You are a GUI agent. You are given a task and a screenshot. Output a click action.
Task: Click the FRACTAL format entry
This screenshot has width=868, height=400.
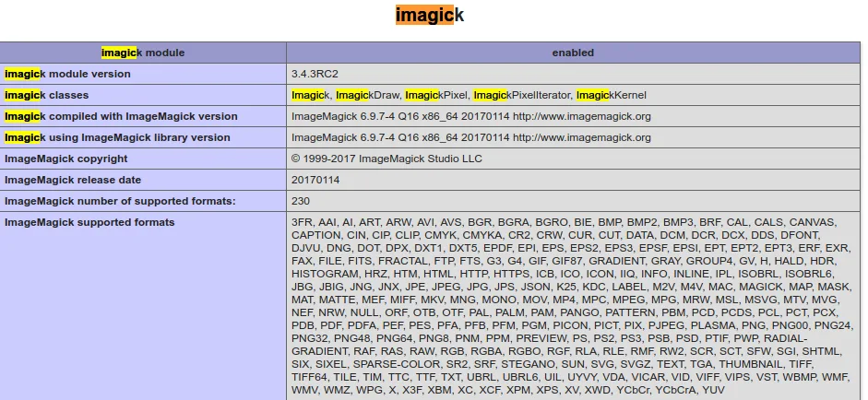(x=402, y=261)
